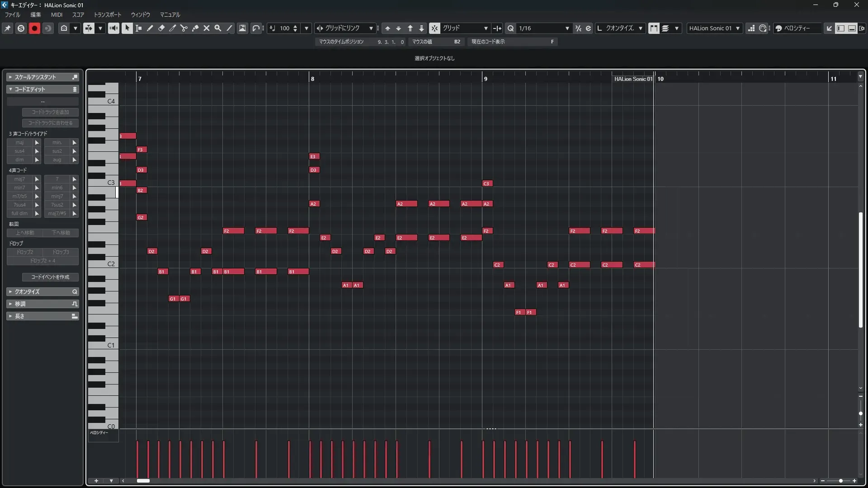
Task: Select the Object Selection arrow tool
Action: click(127, 28)
